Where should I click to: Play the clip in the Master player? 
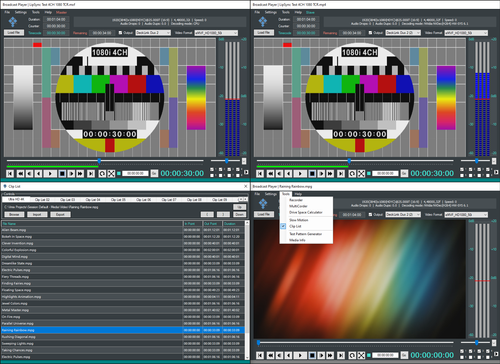[50, 174]
